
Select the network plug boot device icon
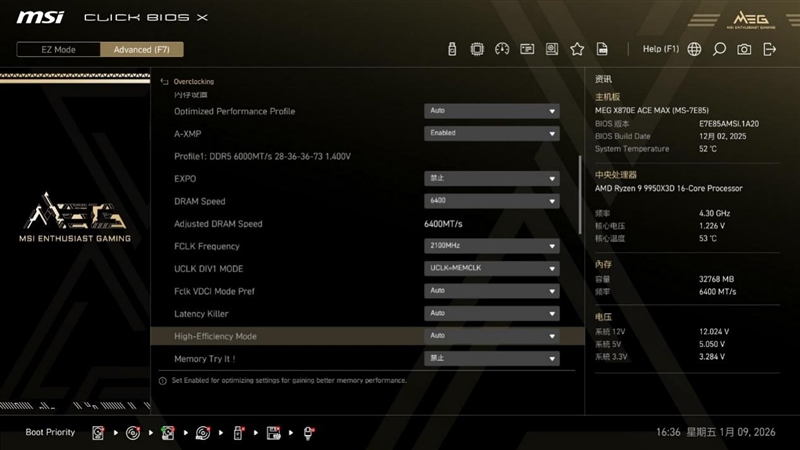(309, 433)
